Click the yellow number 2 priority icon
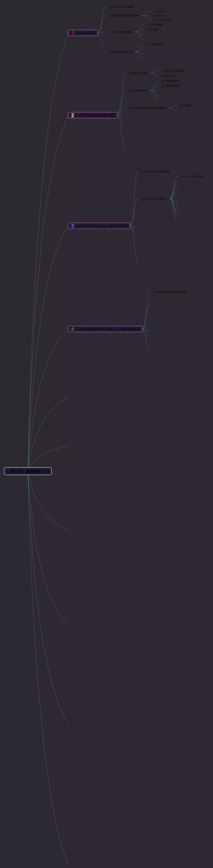Viewport: 213px width, 868px height. (x=72, y=115)
